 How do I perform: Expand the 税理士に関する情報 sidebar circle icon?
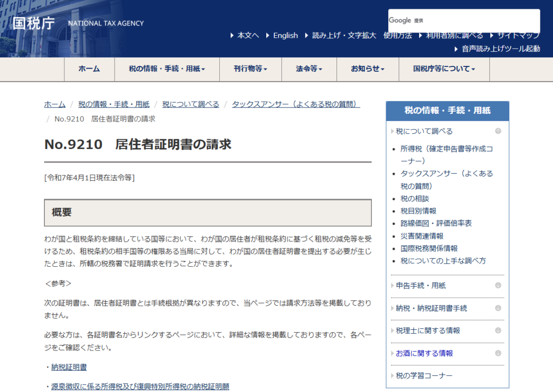498,330
